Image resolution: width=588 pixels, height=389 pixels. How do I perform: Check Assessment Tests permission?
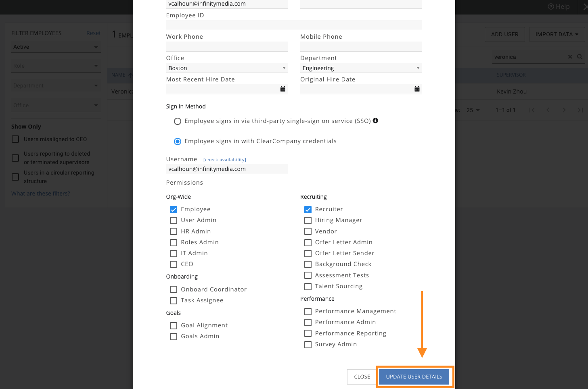pos(308,275)
